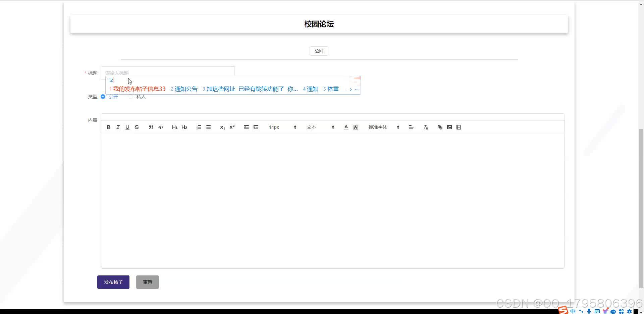Choose IME candidate 体重
Viewport: 644px width, 314px height.
point(331,89)
